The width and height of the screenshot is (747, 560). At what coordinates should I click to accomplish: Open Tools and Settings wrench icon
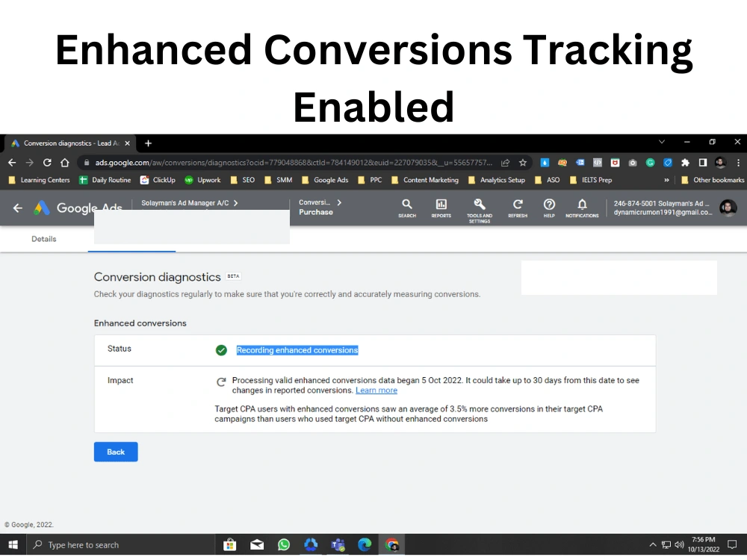tap(480, 210)
